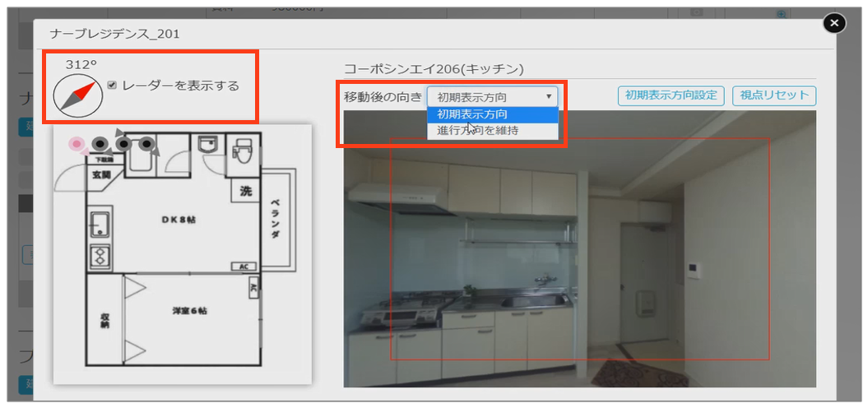Image resolution: width=868 pixels, height=408 pixels.
Task: Click the 初期表示方向設定 button
Action: [671, 95]
